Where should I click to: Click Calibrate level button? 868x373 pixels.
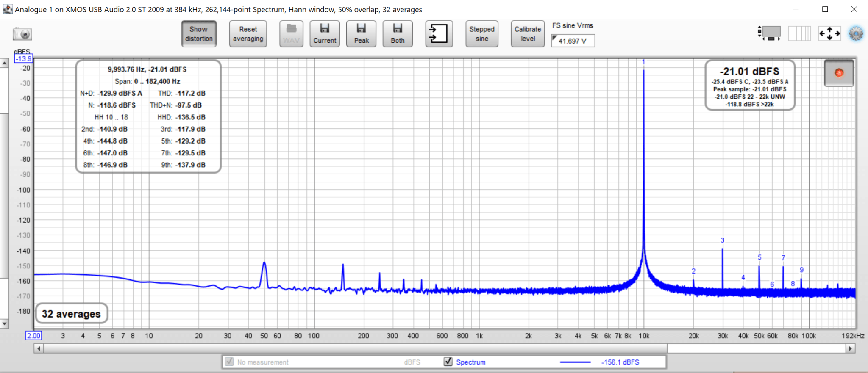[x=528, y=34]
